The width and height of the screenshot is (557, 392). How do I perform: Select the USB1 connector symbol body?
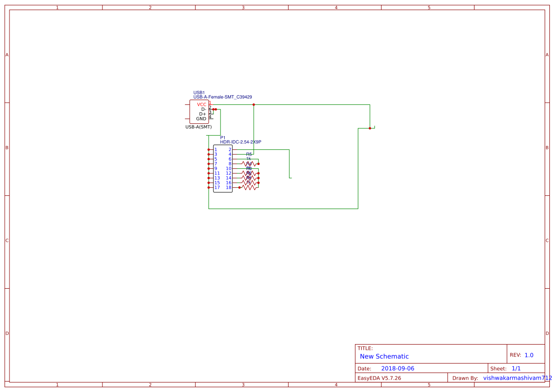199,111
